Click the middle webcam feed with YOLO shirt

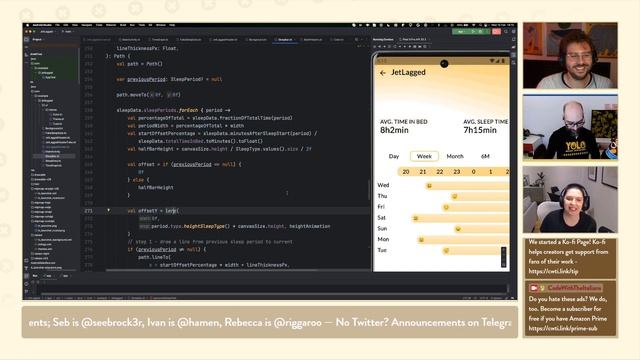click(570, 127)
